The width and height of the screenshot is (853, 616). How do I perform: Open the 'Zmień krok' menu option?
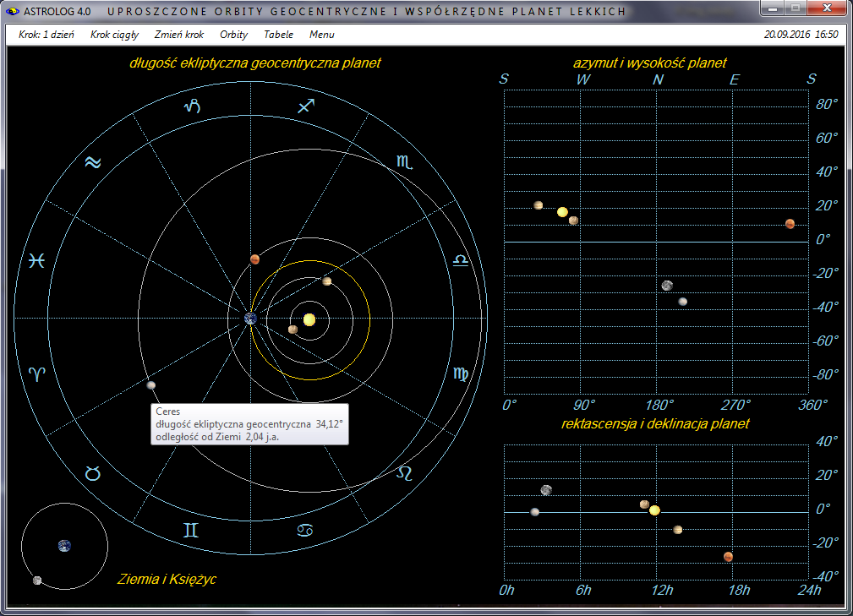tap(179, 35)
